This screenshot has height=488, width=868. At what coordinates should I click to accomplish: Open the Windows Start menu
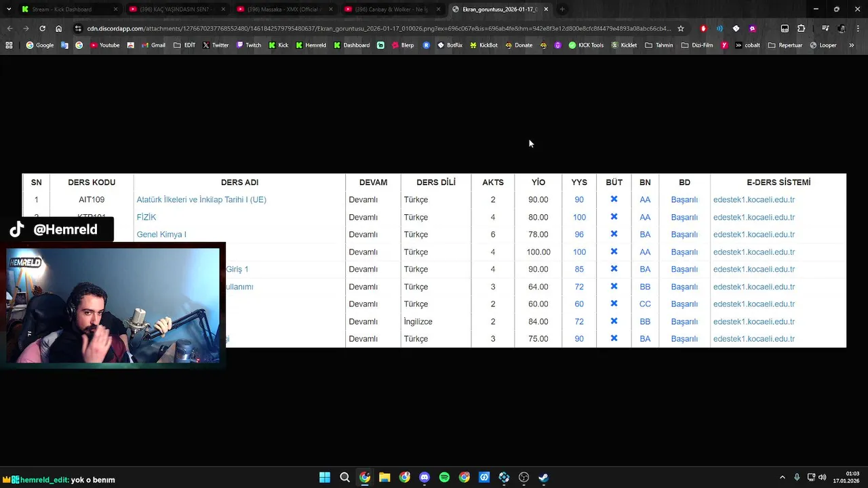tap(325, 477)
